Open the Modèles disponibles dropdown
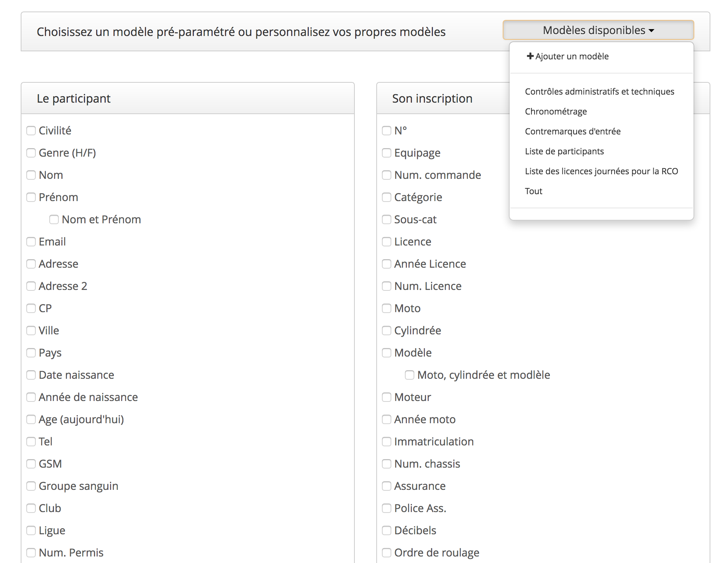728x563 pixels. pyautogui.click(x=598, y=30)
